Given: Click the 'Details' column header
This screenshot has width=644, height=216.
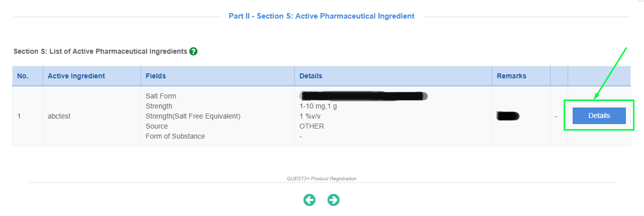Looking at the screenshot, I should 311,76.
